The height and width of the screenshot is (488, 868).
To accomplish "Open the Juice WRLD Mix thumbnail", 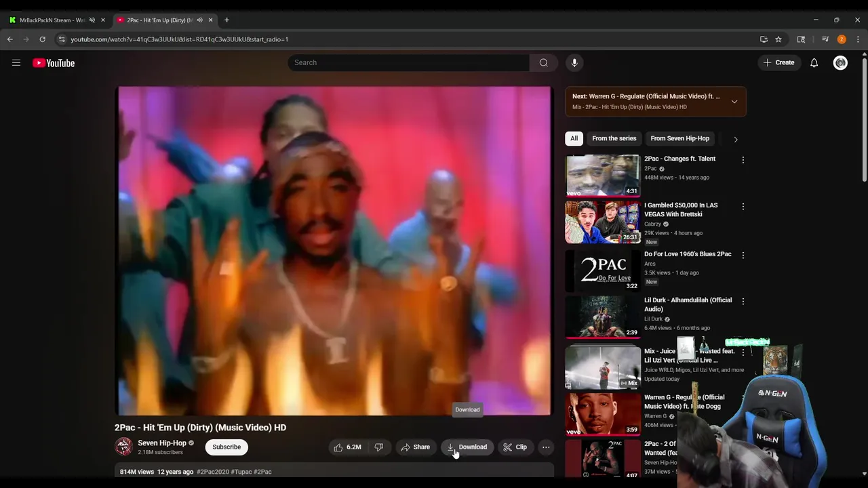I will click(x=603, y=367).
